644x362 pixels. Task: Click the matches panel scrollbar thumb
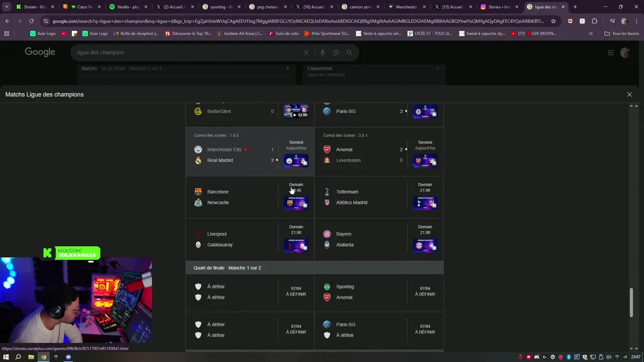(631, 302)
